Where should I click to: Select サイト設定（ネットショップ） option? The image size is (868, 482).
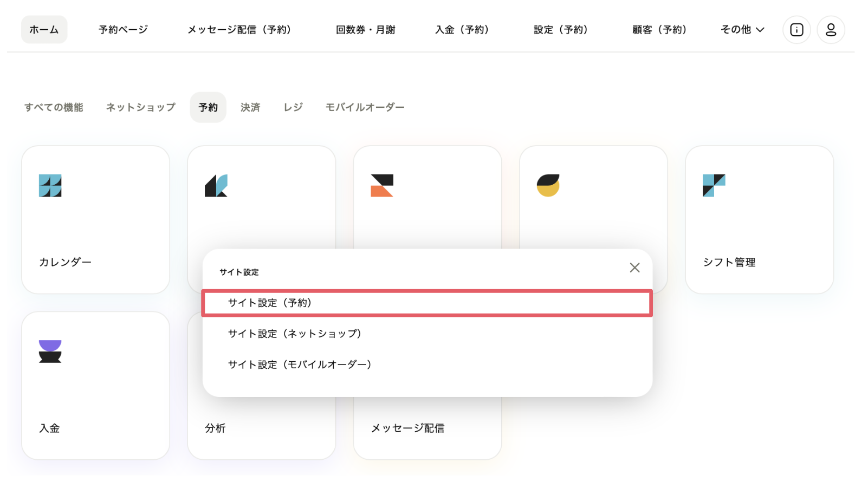coord(295,334)
